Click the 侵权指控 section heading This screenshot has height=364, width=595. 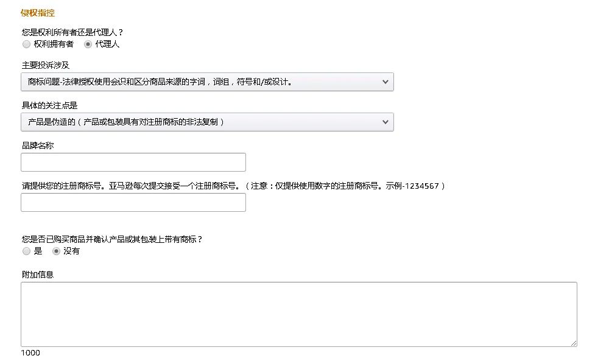[38, 13]
